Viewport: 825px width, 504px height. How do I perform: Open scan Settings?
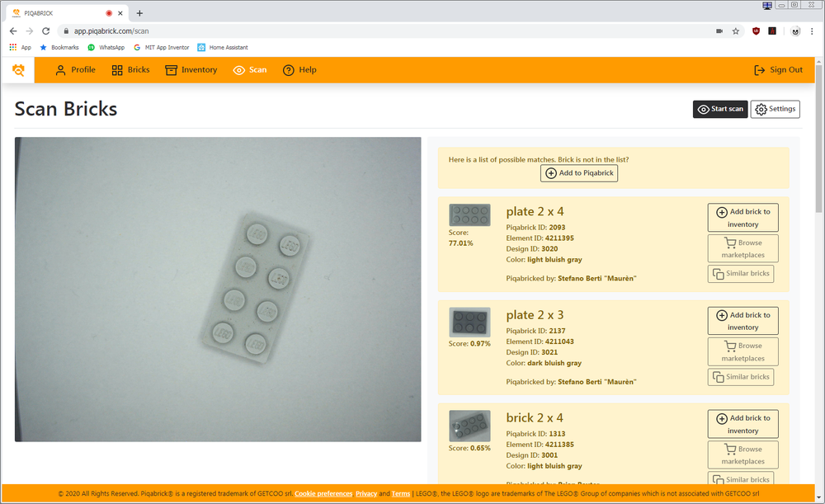click(x=775, y=109)
